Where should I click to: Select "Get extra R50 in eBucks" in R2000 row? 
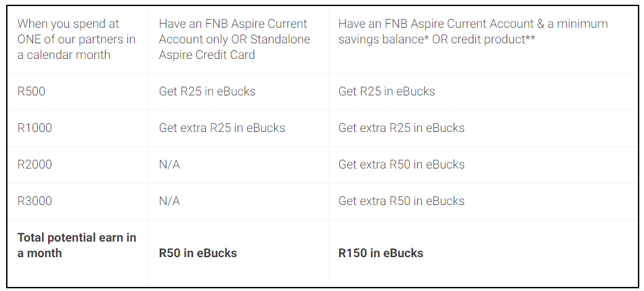(x=402, y=164)
